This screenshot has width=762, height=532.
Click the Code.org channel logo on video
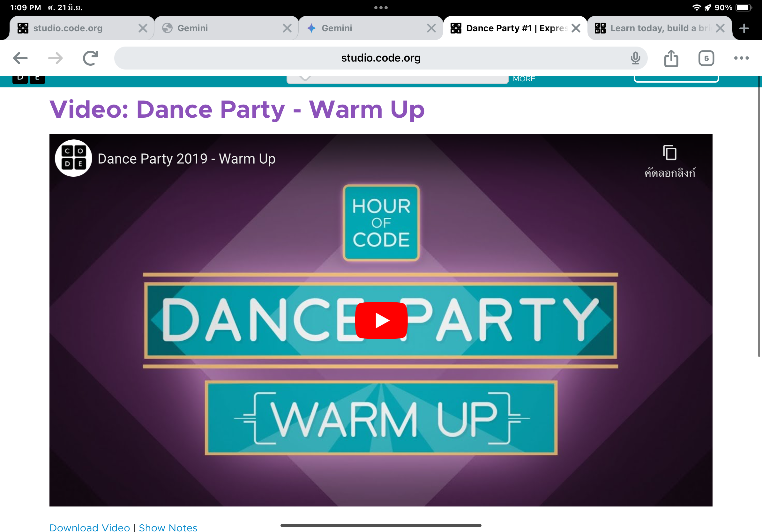tap(73, 158)
